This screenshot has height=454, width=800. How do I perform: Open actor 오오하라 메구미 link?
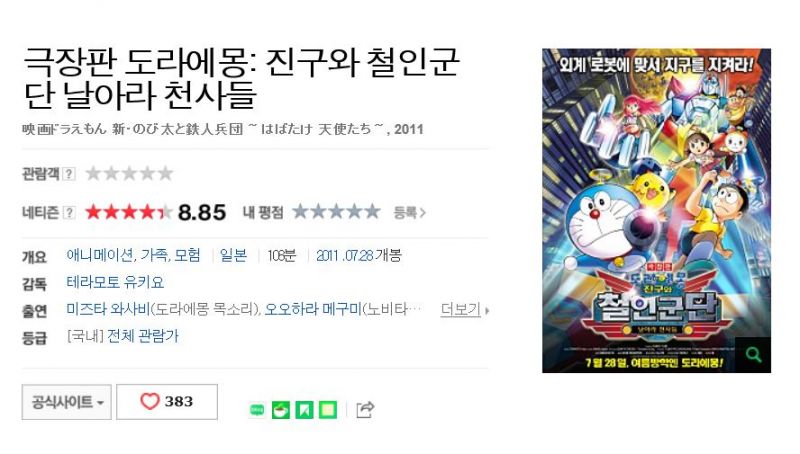pos(313,309)
